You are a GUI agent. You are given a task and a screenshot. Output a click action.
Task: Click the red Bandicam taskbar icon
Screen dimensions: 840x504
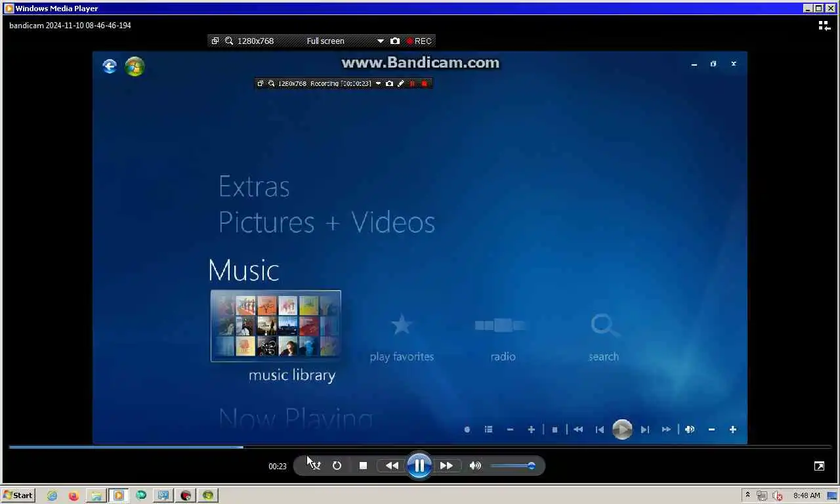tap(185, 495)
